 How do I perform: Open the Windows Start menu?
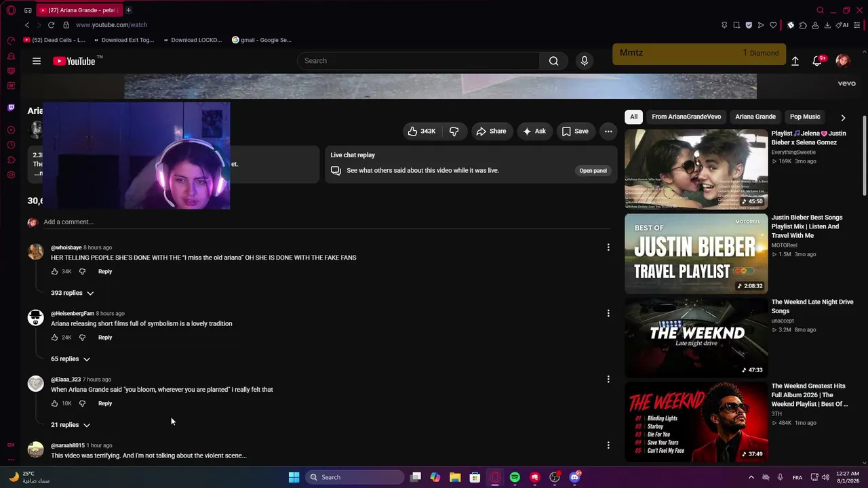pos(294,477)
